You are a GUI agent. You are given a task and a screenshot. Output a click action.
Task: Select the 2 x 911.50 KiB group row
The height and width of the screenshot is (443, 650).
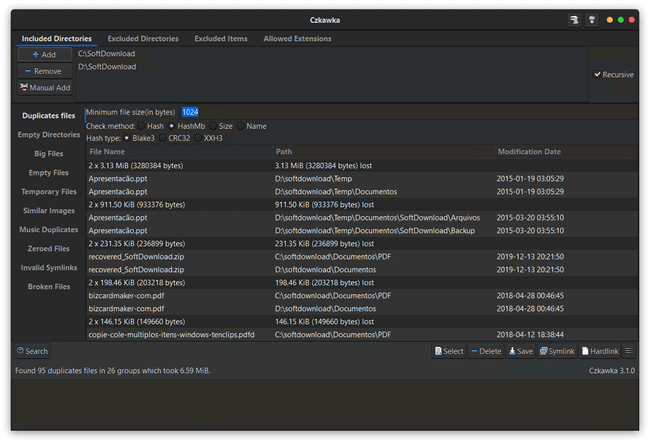(x=362, y=205)
